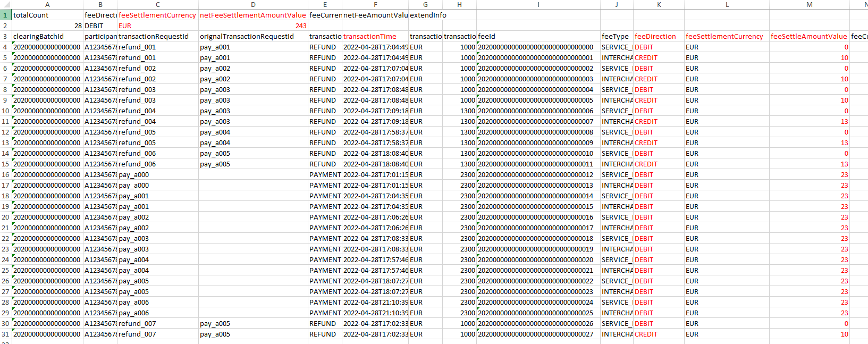Select CREDIT cell in row 7
The width and height of the screenshot is (868, 344).
659,79
